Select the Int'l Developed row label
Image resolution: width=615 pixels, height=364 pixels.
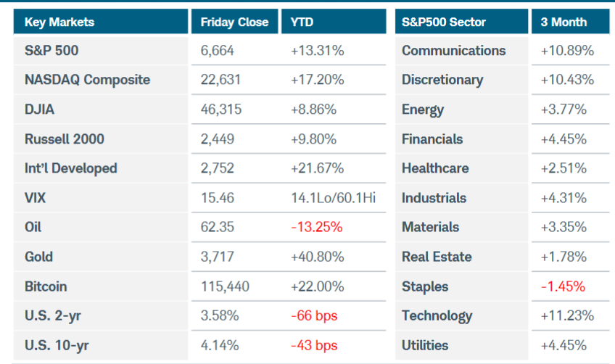click(70, 168)
